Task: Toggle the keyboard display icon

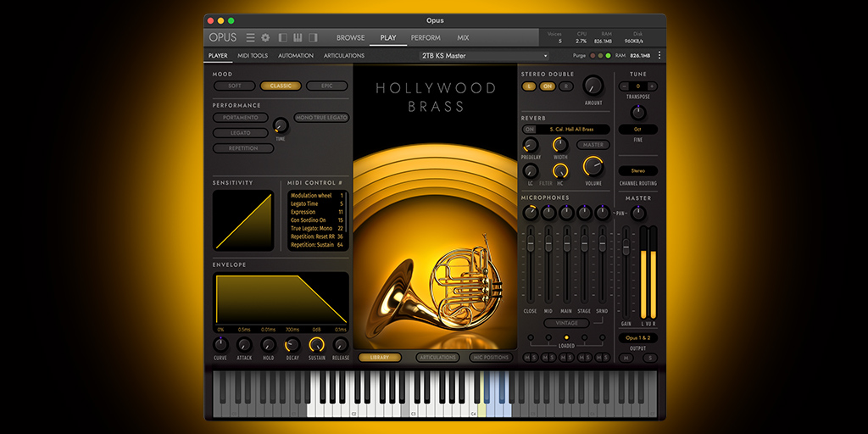Action: pos(298,37)
